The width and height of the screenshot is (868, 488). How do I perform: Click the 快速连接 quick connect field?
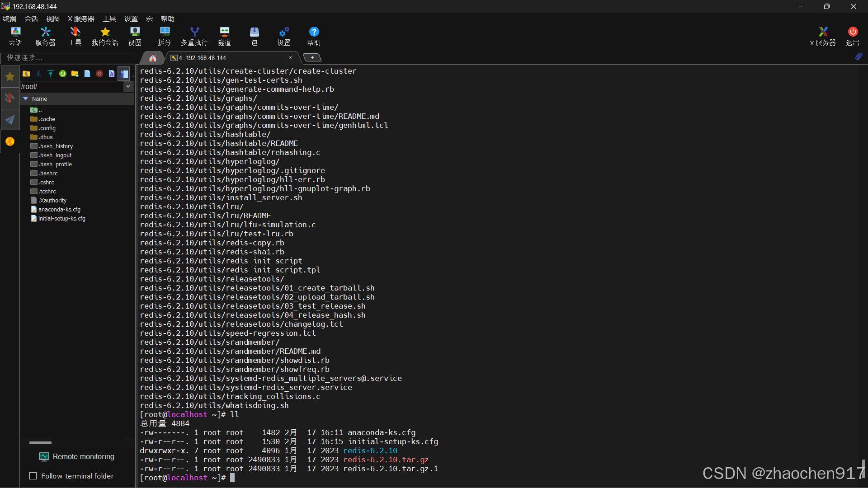point(68,58)
